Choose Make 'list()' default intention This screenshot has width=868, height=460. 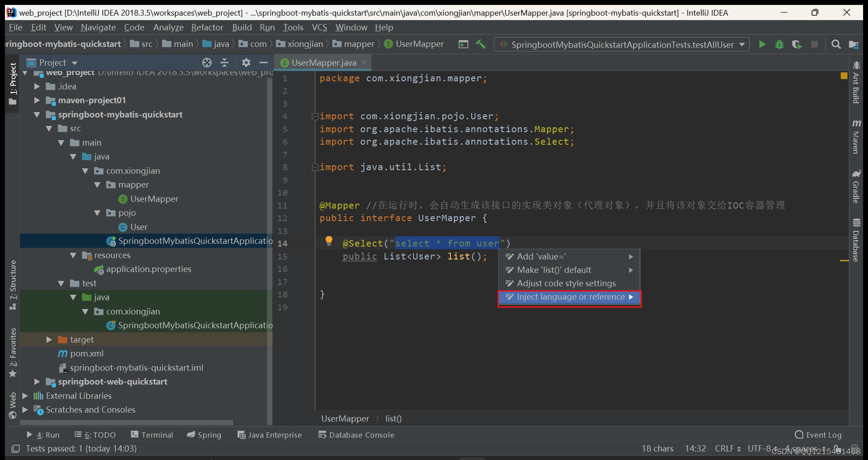coord(569,270)
